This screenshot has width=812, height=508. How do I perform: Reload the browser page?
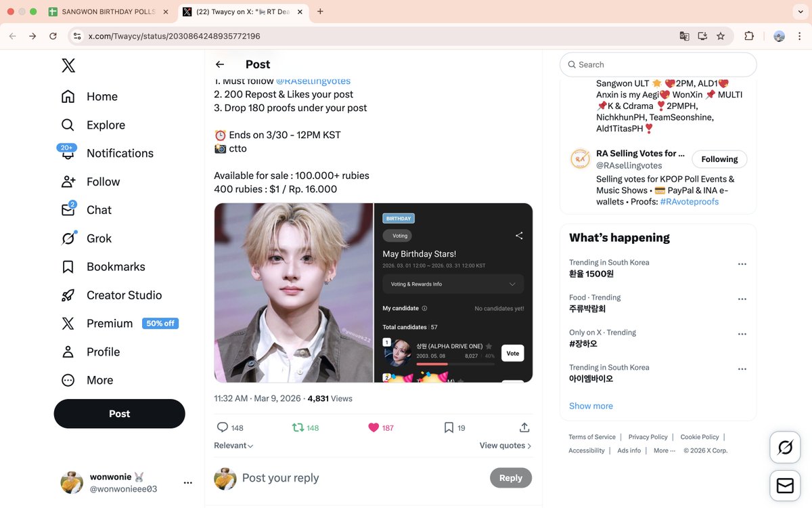point(53,36)
